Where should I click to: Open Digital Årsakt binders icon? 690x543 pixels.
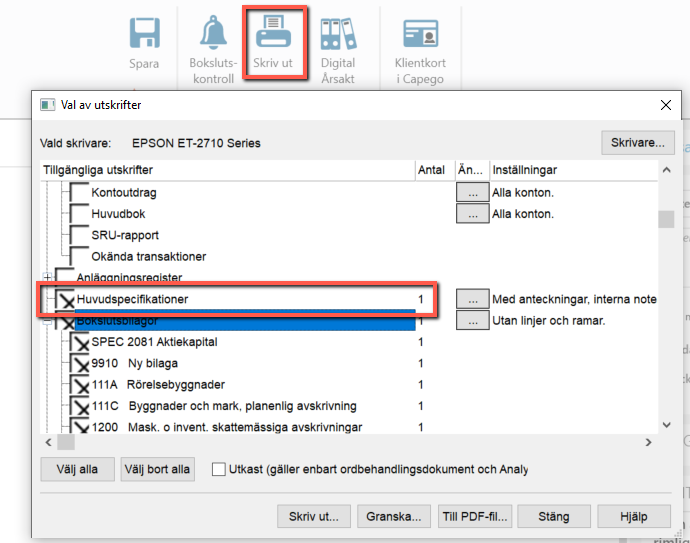point(338,33)
